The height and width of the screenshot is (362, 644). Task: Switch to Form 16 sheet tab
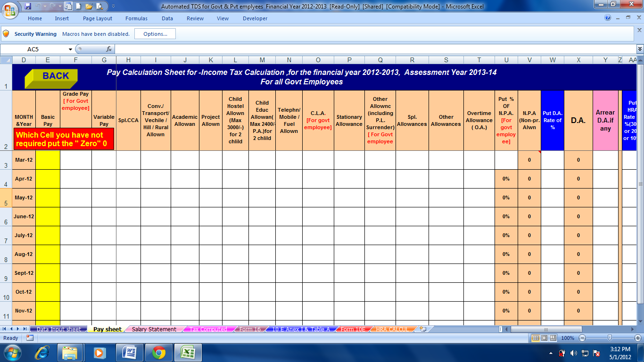click(x=249, y=329)
